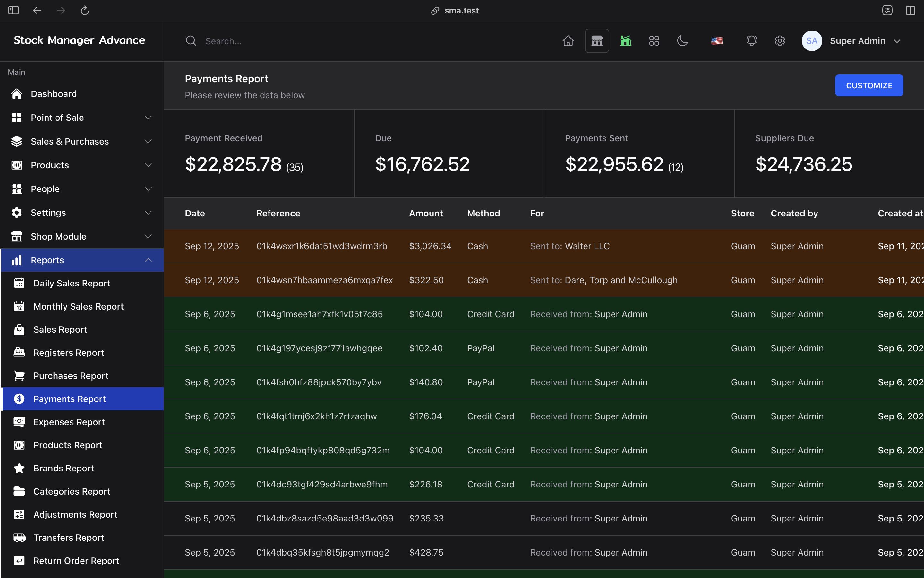Click the Payment Received $22,825.78 card
The image size is (924, 578).
click(259, 154)
